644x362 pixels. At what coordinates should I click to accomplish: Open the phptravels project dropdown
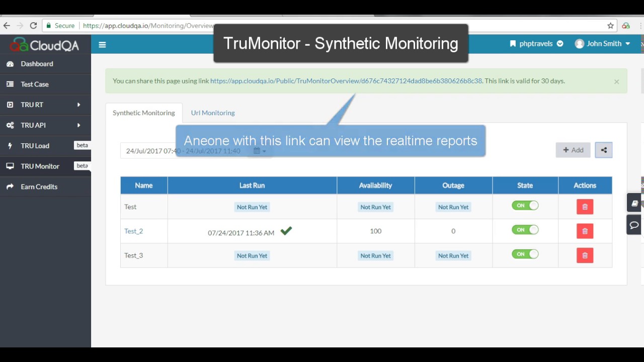point(536,44)
